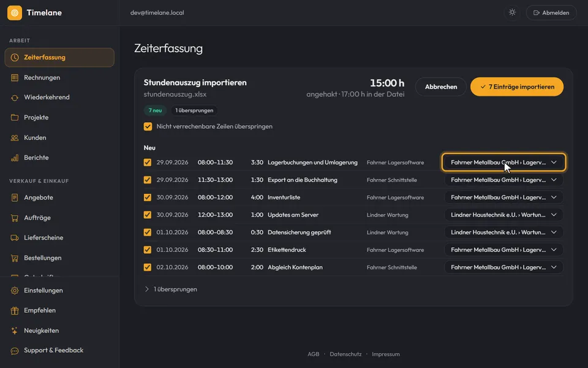Click the Abbrechen button
This screenshot has height=368, width=588.
(440, 86)
